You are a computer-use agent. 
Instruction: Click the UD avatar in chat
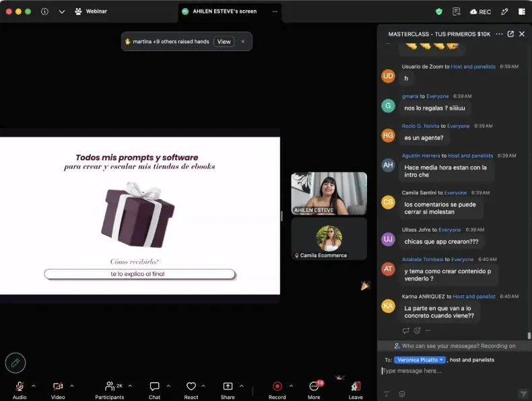coord(388,76)
